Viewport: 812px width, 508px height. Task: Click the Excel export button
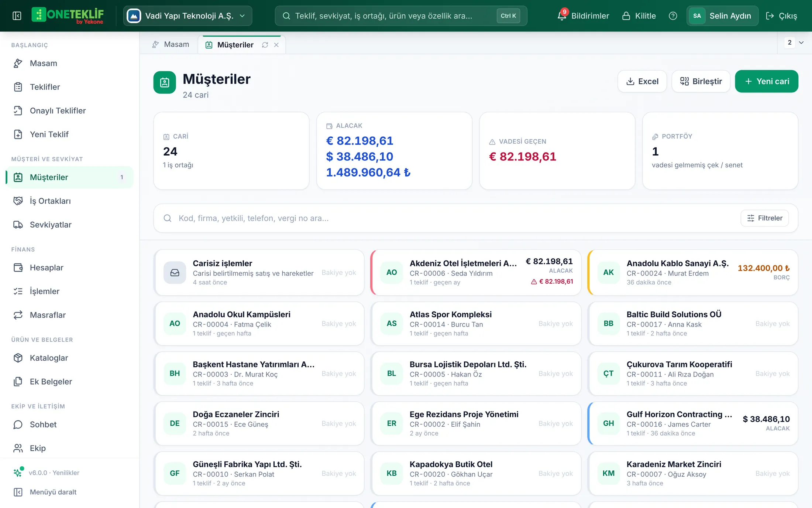pyautogui.click(x=642, y=81)
